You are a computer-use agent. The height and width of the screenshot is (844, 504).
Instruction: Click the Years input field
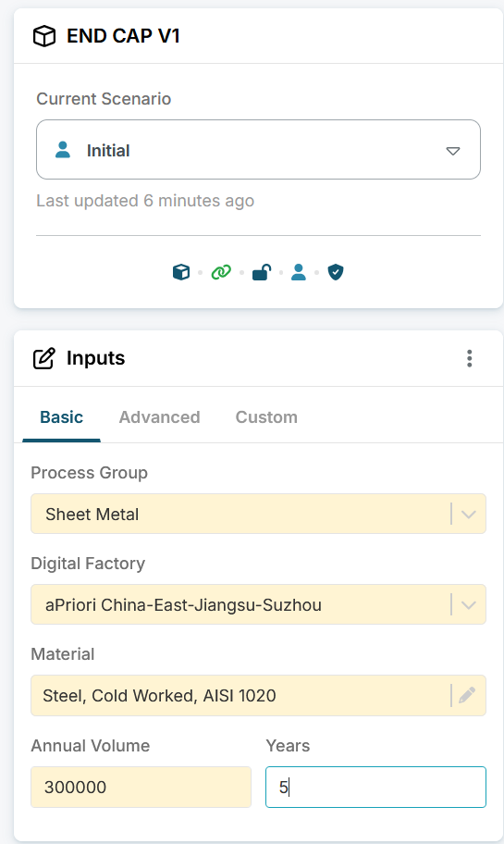pyautogui.click(x=376, y=787)
